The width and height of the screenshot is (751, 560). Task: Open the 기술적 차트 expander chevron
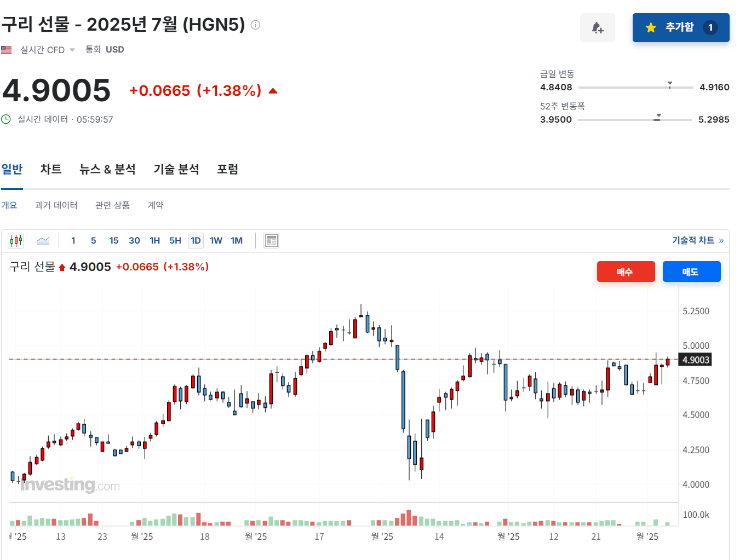[x=721, y=240]
